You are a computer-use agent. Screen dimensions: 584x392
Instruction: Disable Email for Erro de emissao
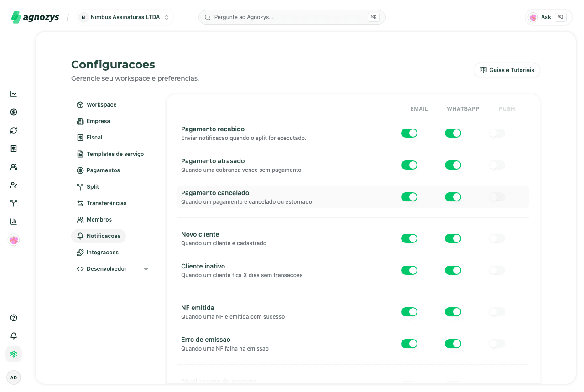[409, 344]
